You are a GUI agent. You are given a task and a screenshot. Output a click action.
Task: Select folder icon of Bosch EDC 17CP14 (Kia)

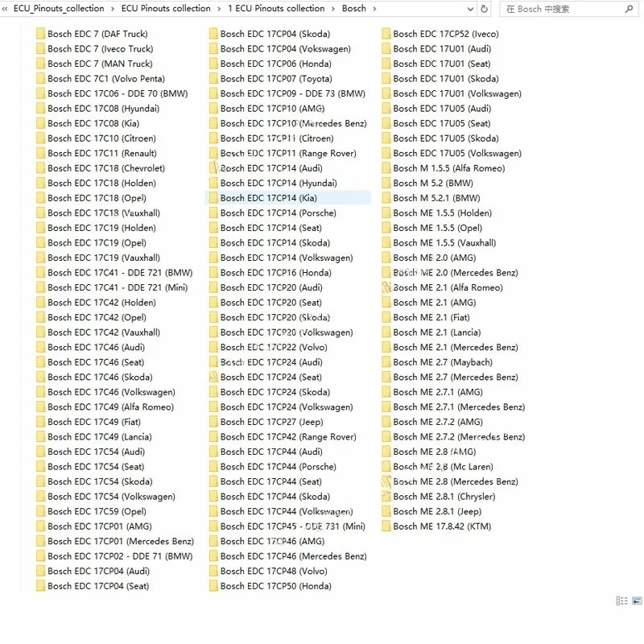[x=213, y=198]
